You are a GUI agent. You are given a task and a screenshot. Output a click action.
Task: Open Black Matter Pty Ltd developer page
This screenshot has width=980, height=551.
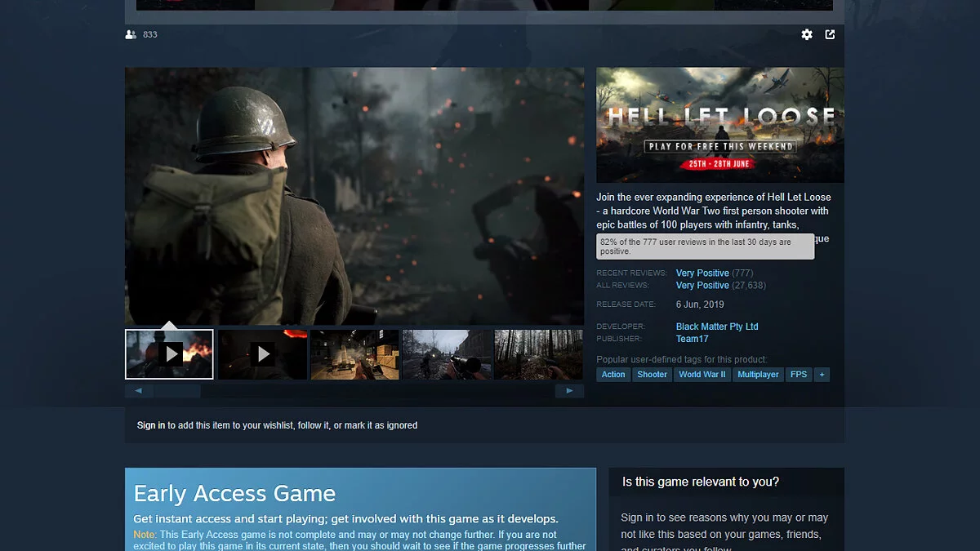(x=717, y=327)
